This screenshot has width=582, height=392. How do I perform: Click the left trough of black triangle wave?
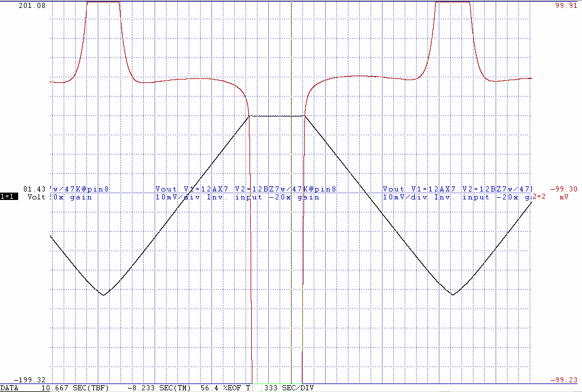[103, 295]
